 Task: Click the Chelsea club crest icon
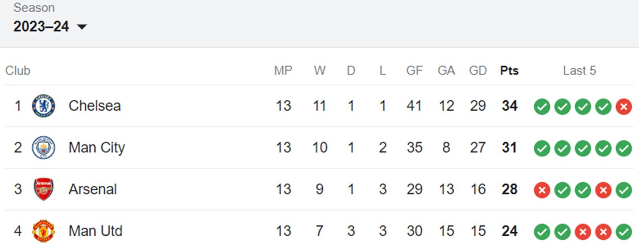point(44,106)
